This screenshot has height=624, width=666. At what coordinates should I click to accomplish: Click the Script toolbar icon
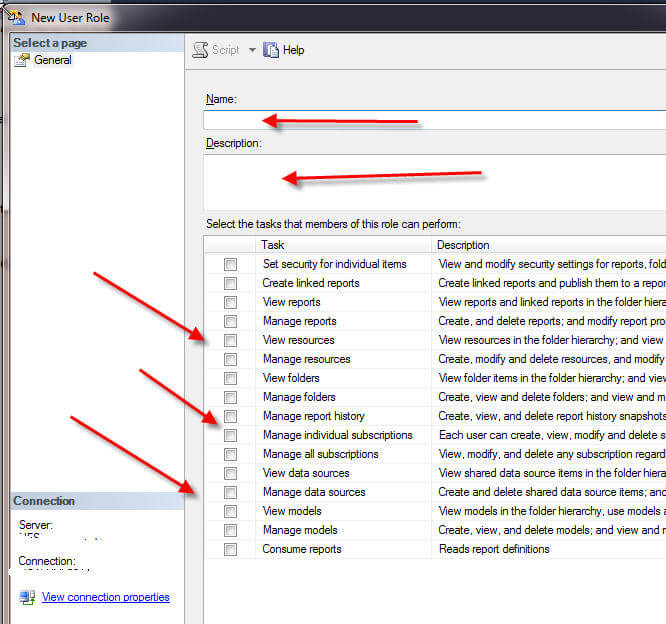tap(200, 50)
